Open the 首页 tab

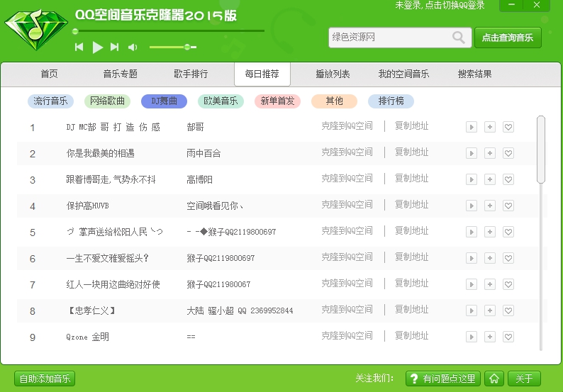(49, 74)
